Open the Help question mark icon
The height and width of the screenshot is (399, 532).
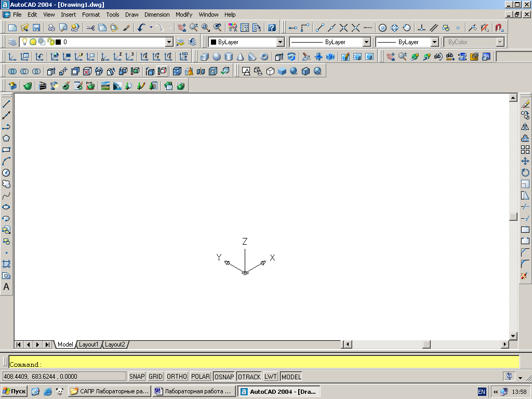click(272, 28)
